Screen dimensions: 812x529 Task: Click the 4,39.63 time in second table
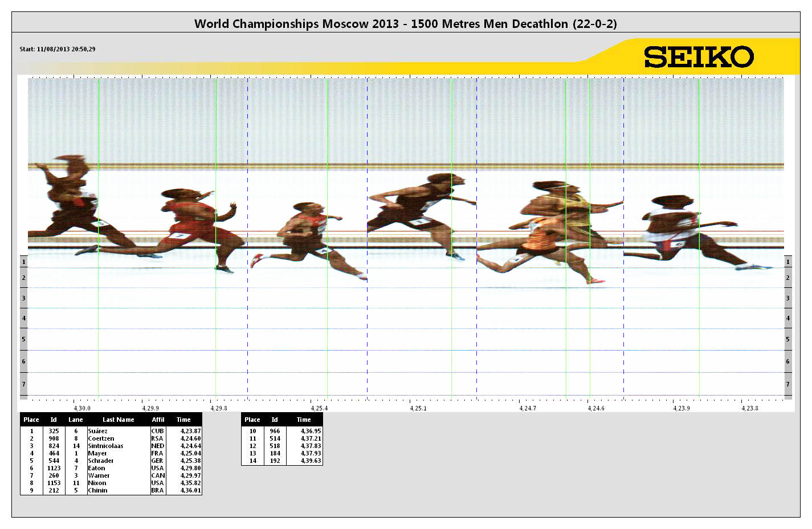[311, 461]
